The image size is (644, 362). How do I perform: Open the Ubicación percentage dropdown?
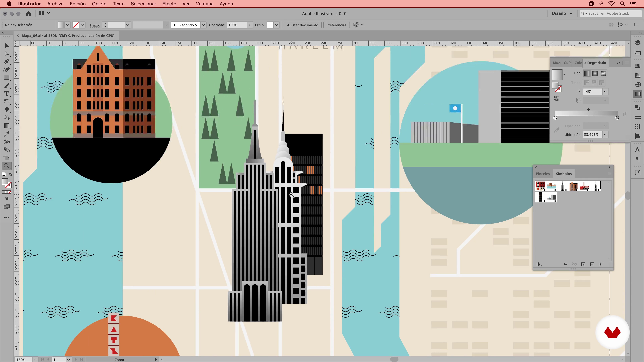pos(605,135)
